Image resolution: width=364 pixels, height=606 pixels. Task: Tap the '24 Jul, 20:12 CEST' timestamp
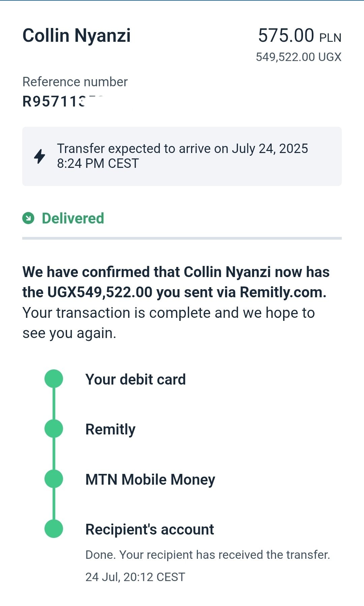(x=135, y=577)
